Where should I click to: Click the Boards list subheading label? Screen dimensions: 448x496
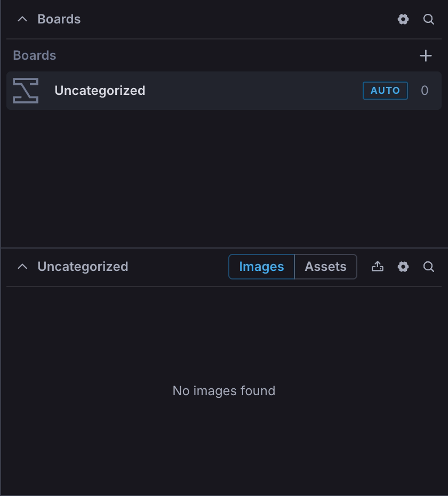coord(35,55)
